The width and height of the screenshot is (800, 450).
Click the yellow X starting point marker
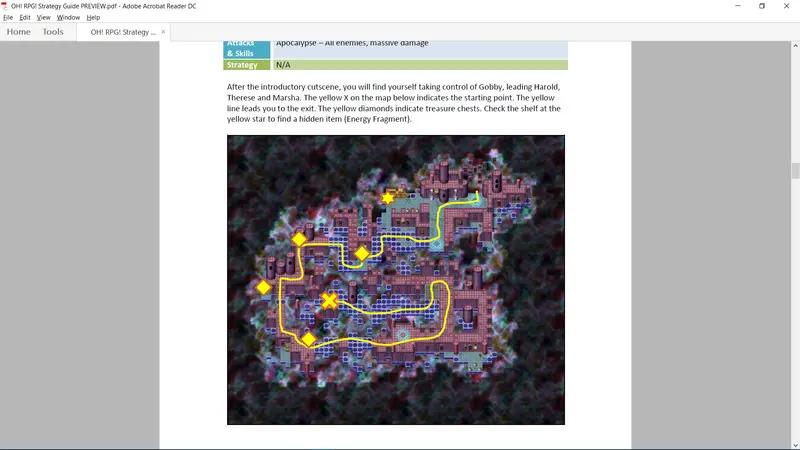(330, 301)
